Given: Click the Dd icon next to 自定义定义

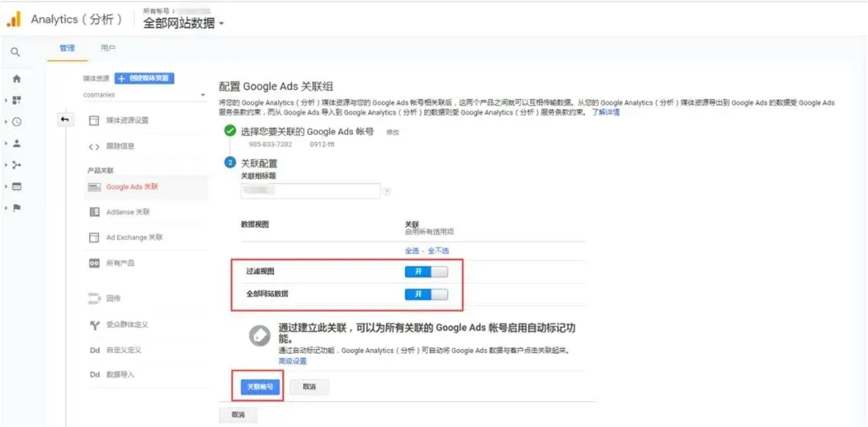Looking at the screenshot, I should (x=94, y=350).
